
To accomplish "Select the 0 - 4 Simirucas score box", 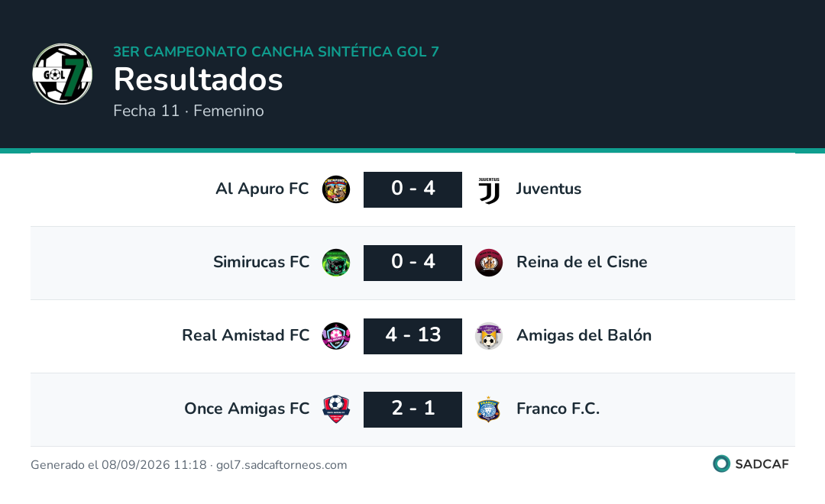I will 413,263.
